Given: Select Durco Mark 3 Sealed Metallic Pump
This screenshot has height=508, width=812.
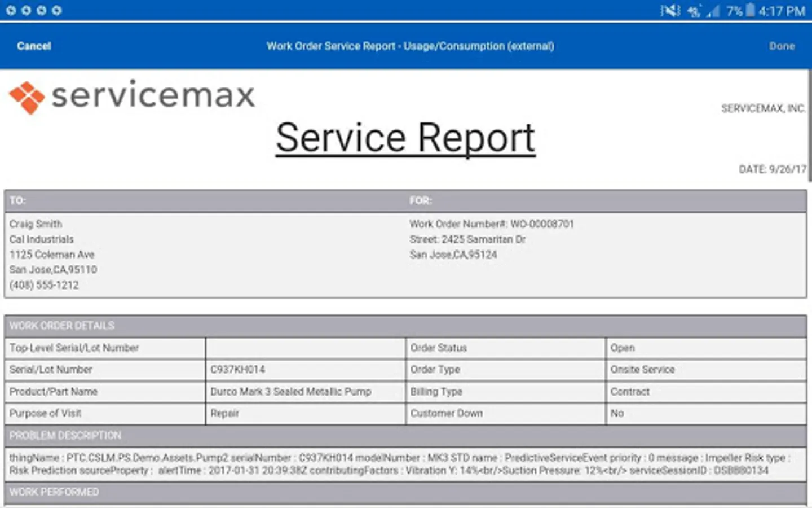Looking at the screenshot, I should coord(291,392).
